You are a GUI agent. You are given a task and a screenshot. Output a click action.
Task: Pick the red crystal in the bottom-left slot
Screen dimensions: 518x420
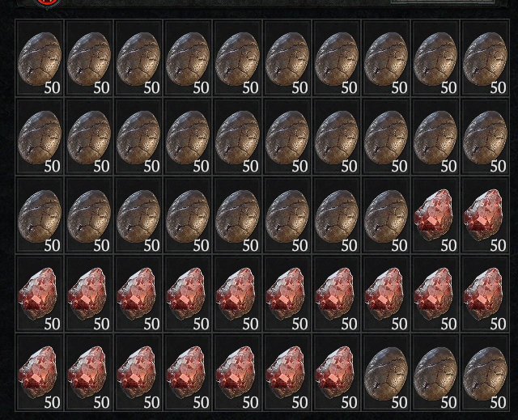40,372
